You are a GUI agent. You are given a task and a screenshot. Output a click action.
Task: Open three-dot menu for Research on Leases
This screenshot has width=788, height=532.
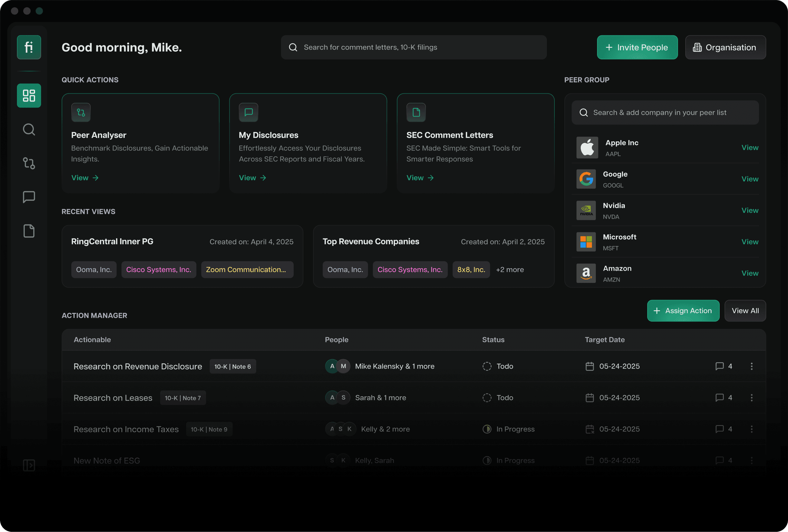coord(752,398)
